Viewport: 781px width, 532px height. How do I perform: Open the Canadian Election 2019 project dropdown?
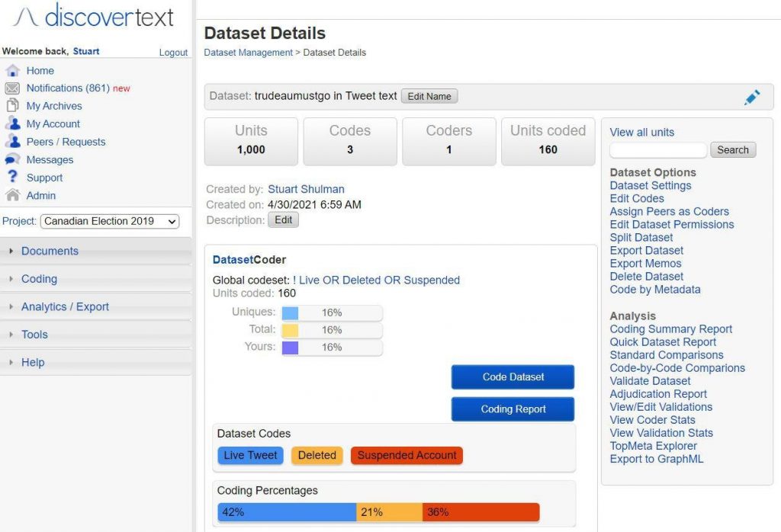tap(109, 221)
